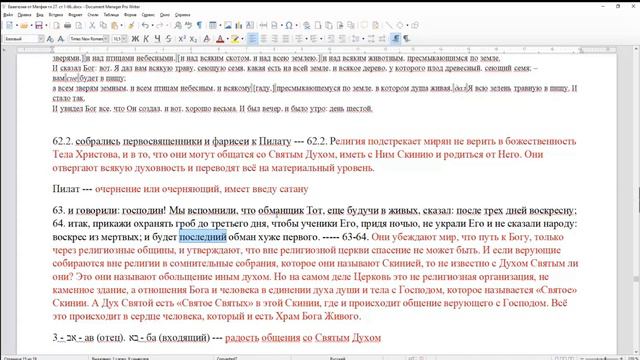640x360 pixels.
Task: Click the word Пилат starting the paragraph
Action: tap(66, 189)
